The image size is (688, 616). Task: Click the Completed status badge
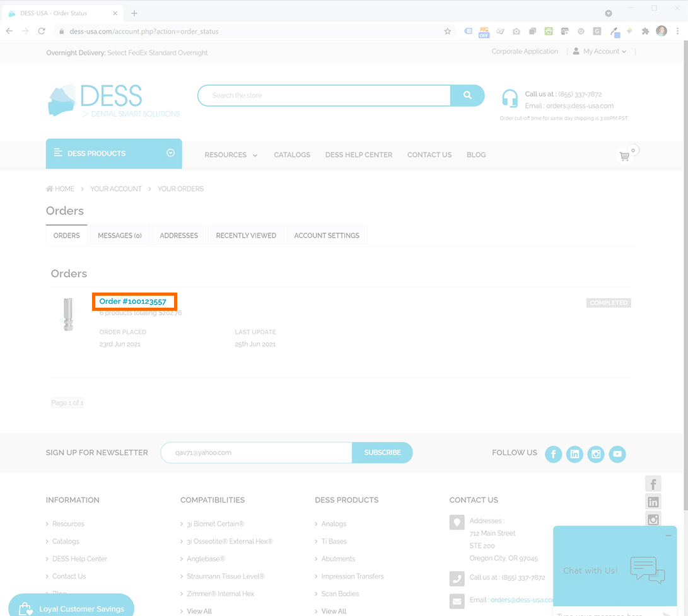pyautogui.click(x=608, y=303)
